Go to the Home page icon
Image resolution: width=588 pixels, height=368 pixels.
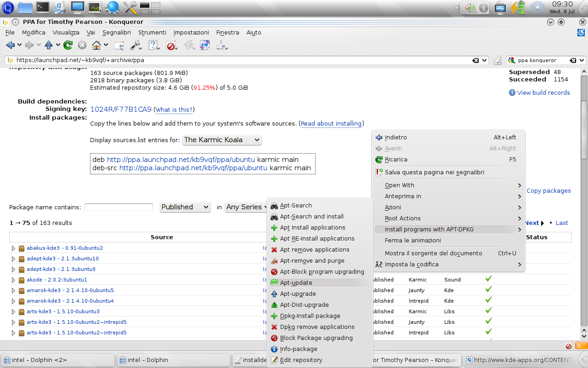click(96, 45)
